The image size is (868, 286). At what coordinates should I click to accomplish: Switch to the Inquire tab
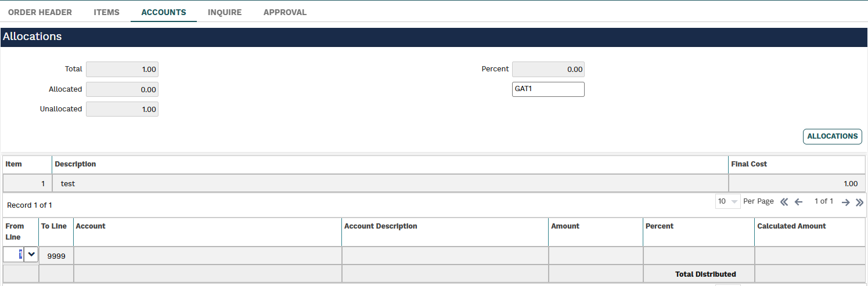225,12
